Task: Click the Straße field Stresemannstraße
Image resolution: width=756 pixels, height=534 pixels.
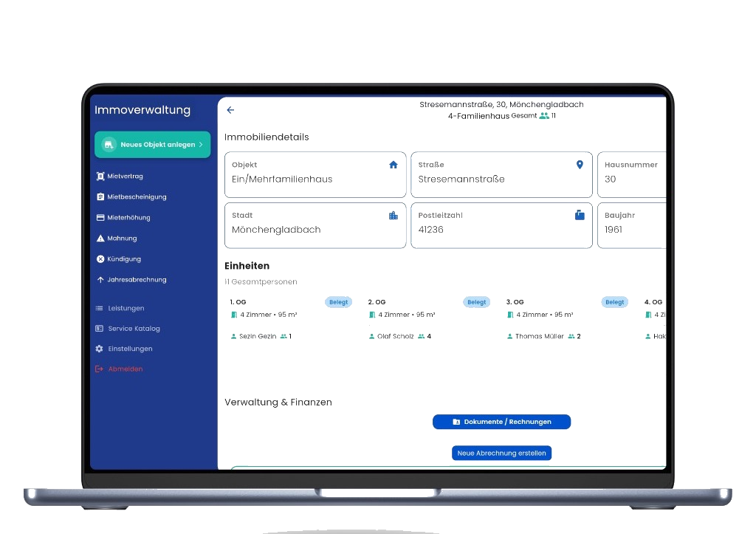Action: [x=501, y=174]
